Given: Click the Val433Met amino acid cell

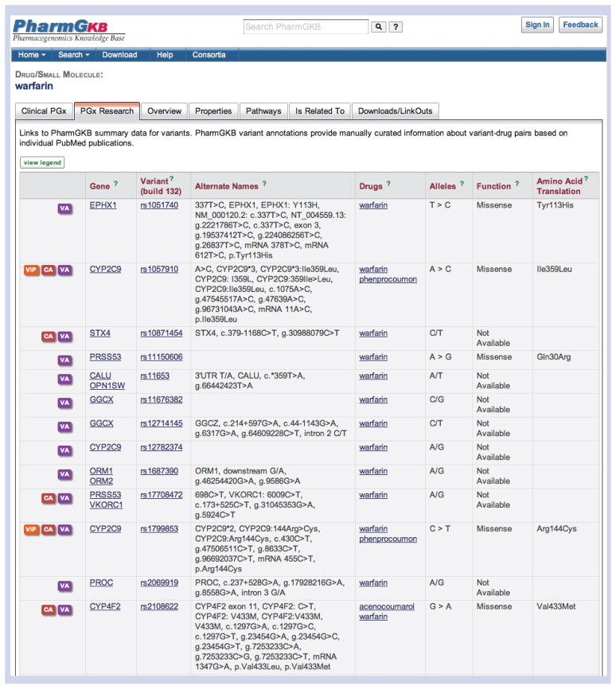Looking at the screenshot, I should [556, 606].
